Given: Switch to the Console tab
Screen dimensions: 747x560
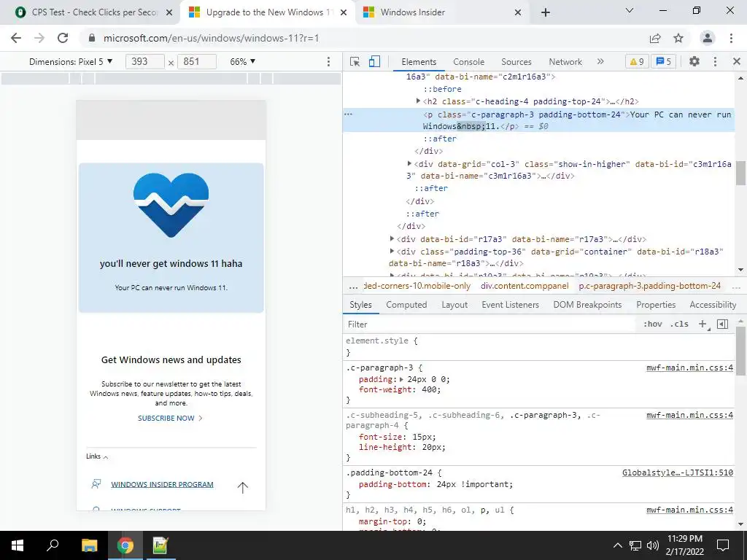Looking at the screenshot, I should pos(469,62).
